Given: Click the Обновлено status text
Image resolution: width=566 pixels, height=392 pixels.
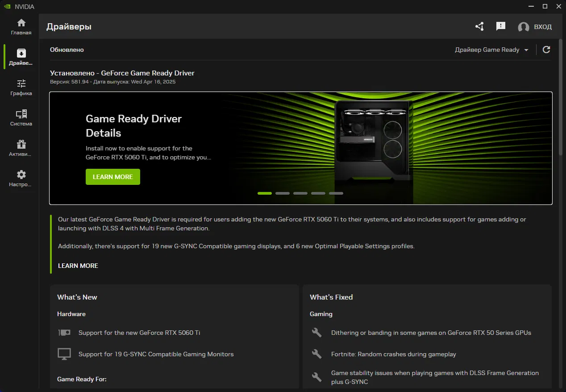Looking at the screenshot, I should [67, 50].
